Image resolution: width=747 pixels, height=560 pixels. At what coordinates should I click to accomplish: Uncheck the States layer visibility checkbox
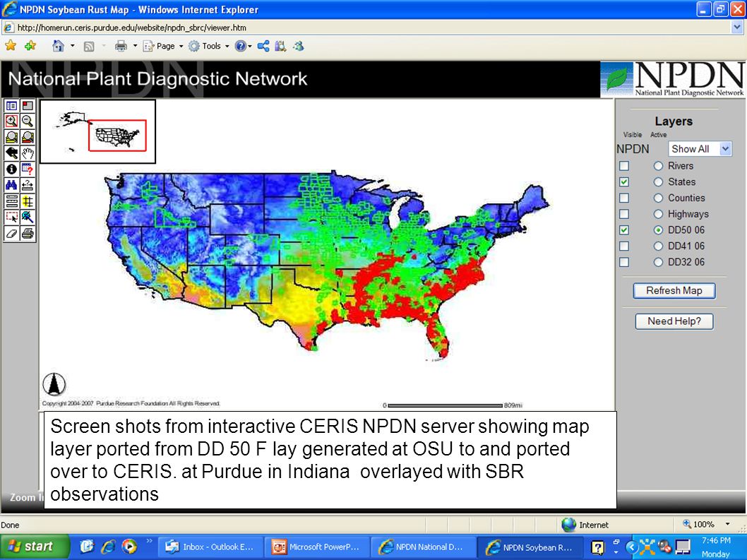624,182
